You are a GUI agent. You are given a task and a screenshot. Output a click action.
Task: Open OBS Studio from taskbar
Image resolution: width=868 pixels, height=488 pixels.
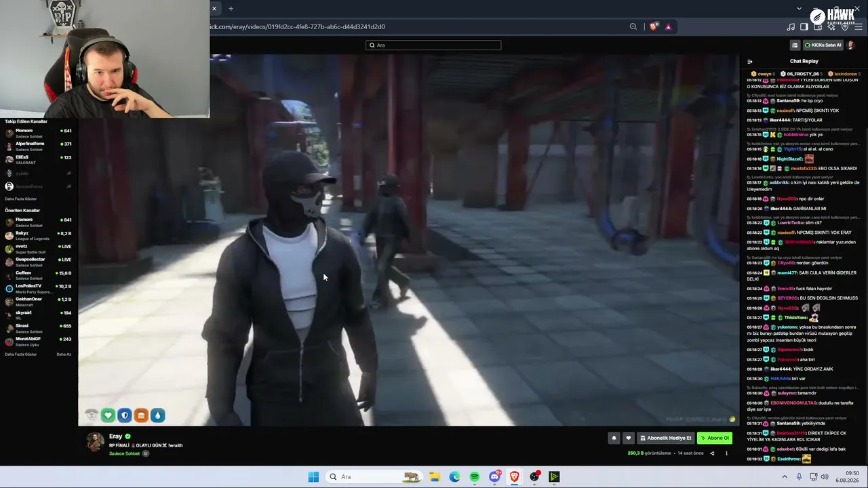[x=534, y=476]
